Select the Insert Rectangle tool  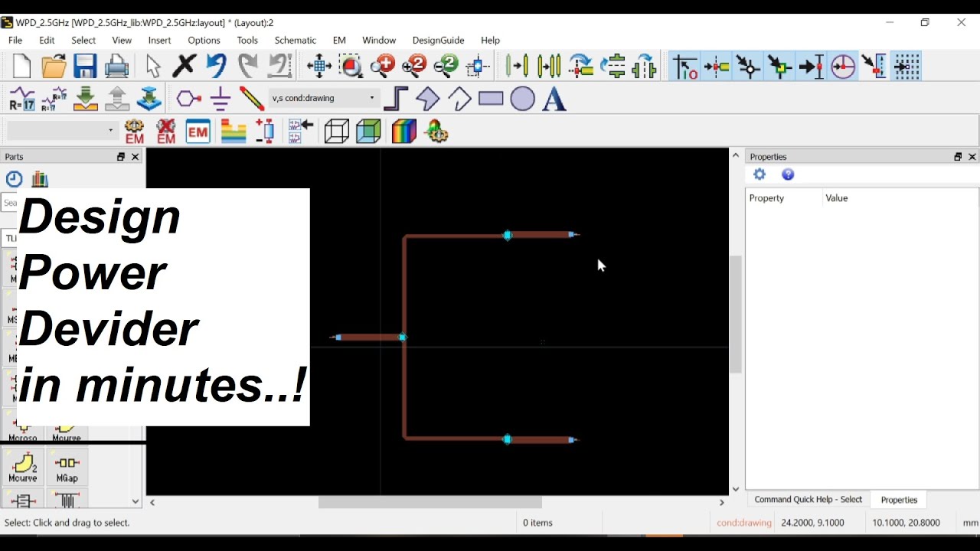(491, 99)
